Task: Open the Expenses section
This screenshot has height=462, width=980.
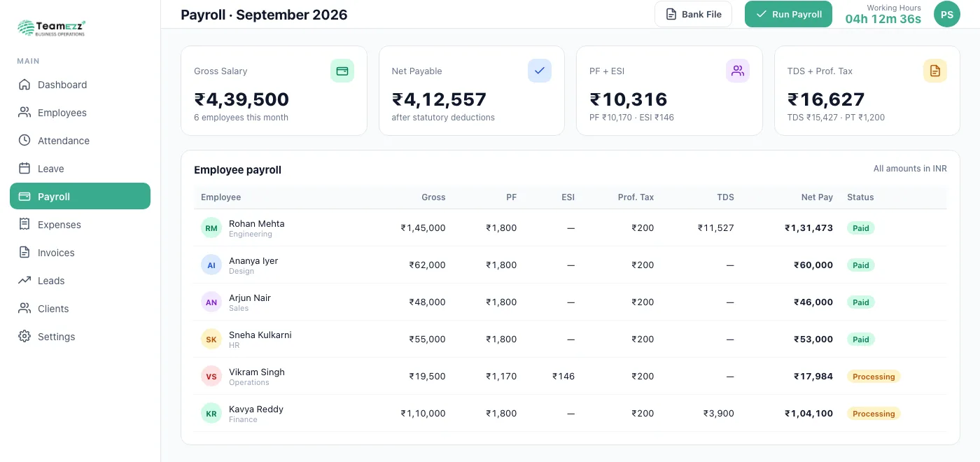Action: (x=80, y=225)
